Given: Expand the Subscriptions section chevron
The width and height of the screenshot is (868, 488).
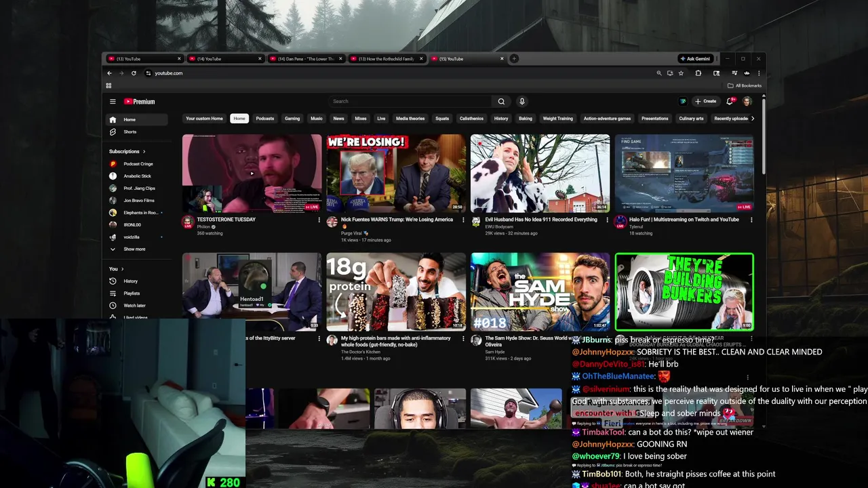Looking at the screenshot, I should pos(144,152).
